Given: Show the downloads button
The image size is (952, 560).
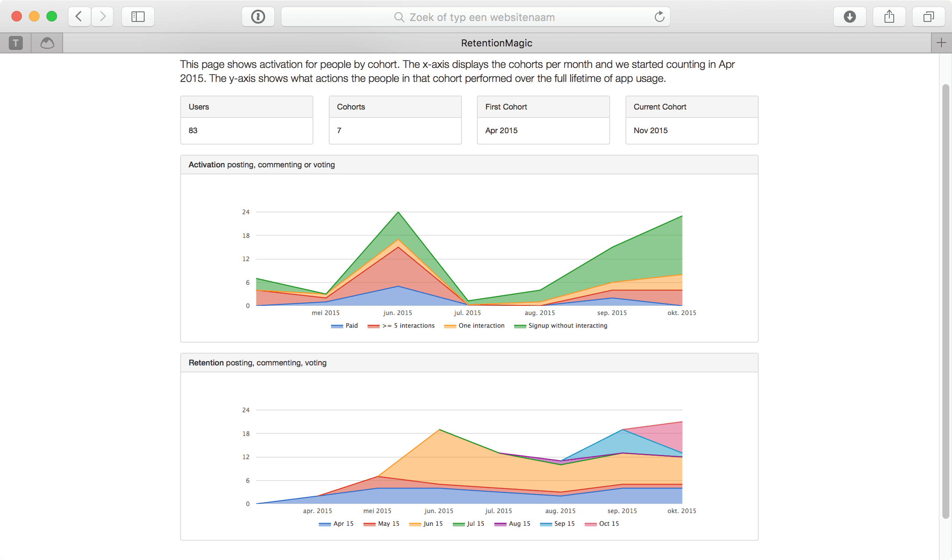Looking at the screenshot, I should pyautogui.click(x=849, y=17).
